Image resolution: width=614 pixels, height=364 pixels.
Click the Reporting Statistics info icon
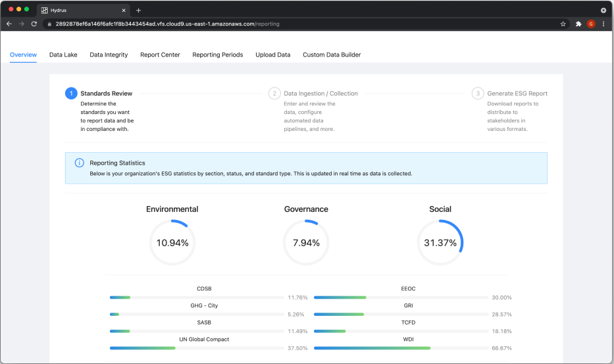[79, 163]
